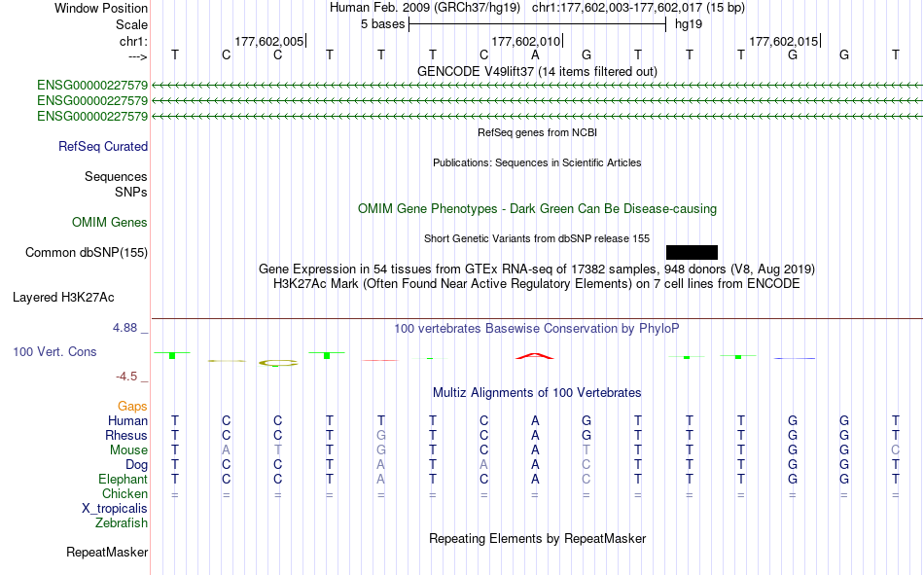The height and width of the screenshot is (575, 924).
Task: Click the gray G mismatch in the Mouse row
Action: click(x=381, y=449)
